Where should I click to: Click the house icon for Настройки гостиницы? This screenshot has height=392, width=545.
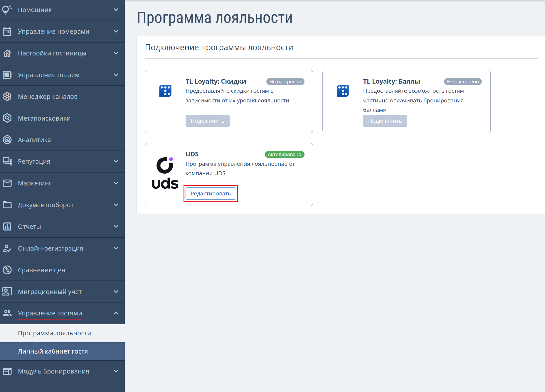coord(7,53)
